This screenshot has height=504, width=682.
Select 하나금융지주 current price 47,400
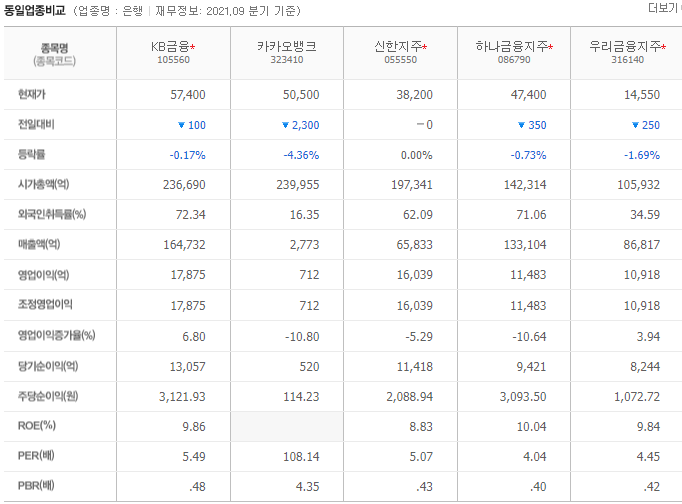pyautogui.click(x=528, y=95)
